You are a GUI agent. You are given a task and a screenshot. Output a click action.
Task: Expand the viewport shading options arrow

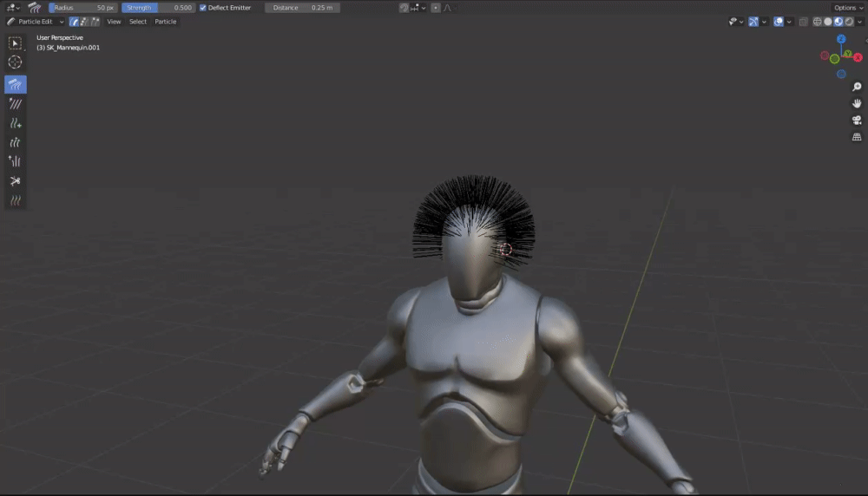point(859,22)
